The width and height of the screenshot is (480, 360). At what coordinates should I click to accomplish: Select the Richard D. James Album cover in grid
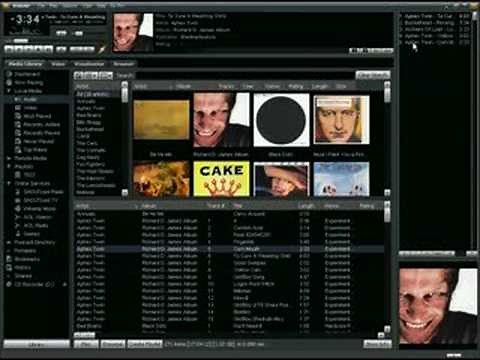(221, 120)
